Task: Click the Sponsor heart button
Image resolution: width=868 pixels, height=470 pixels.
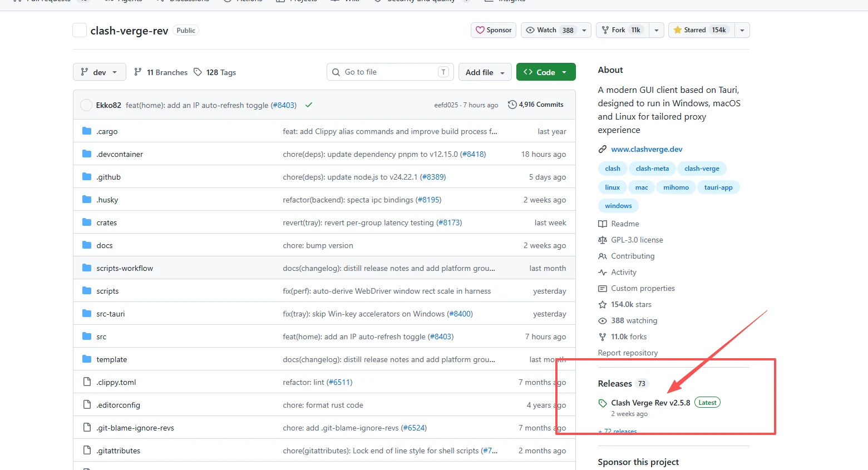Action: [494, 31]
